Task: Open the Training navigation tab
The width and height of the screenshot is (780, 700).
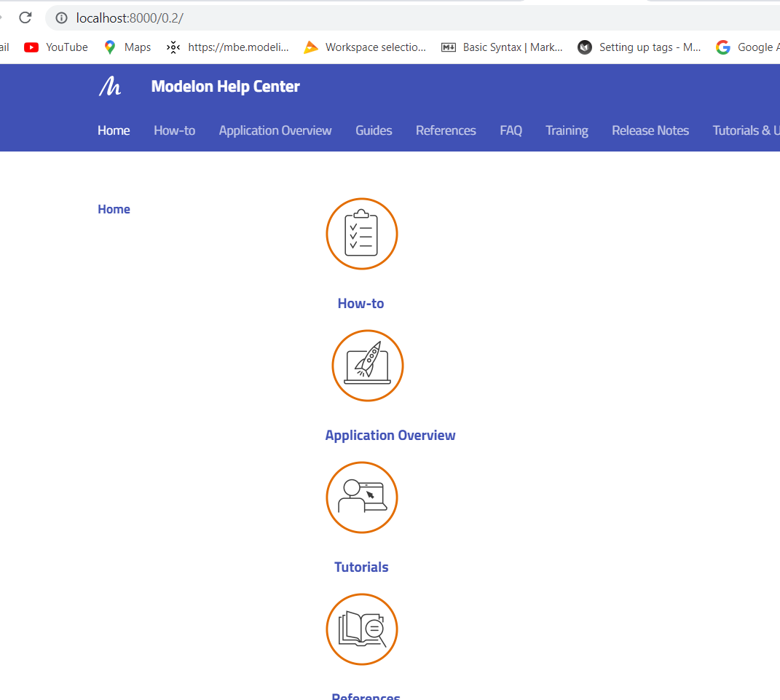Action: coord(567,130)
